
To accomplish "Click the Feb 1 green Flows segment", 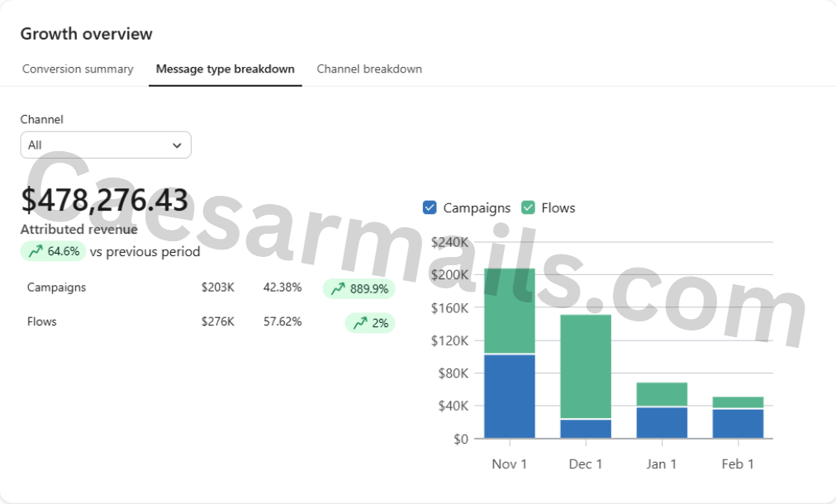I will pyautogui.click(x=738, y=402).
